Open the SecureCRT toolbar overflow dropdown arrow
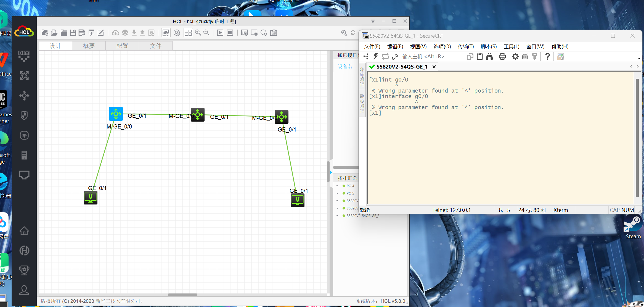Screen dimensions: 644x307 pyautogui.click(x=639, y=59)
